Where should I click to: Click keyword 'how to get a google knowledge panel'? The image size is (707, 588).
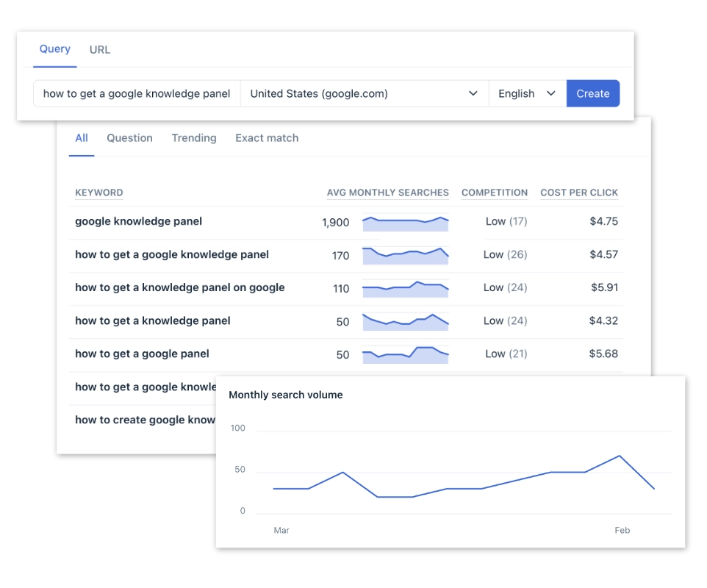coord(172,255)
